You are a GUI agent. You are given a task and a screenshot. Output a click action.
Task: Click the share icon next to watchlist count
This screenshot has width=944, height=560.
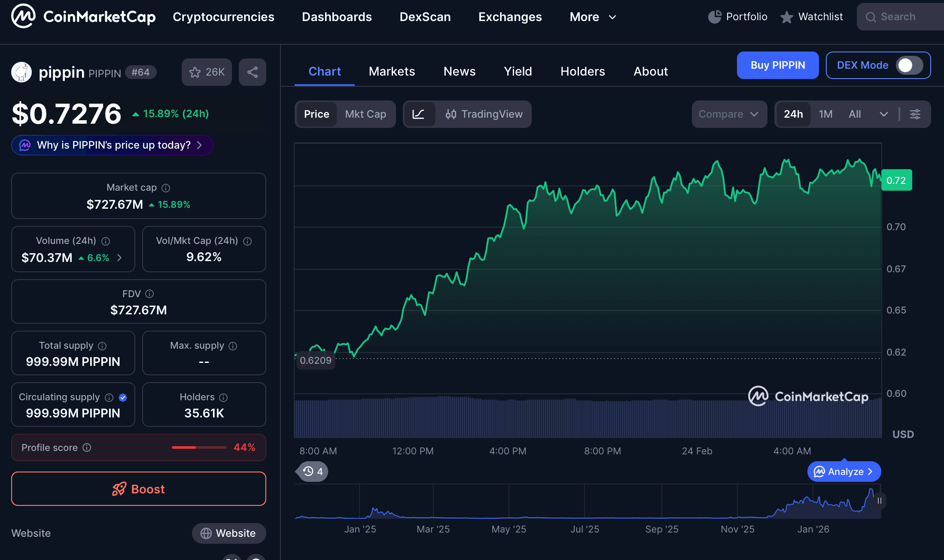tap(253, 72)
